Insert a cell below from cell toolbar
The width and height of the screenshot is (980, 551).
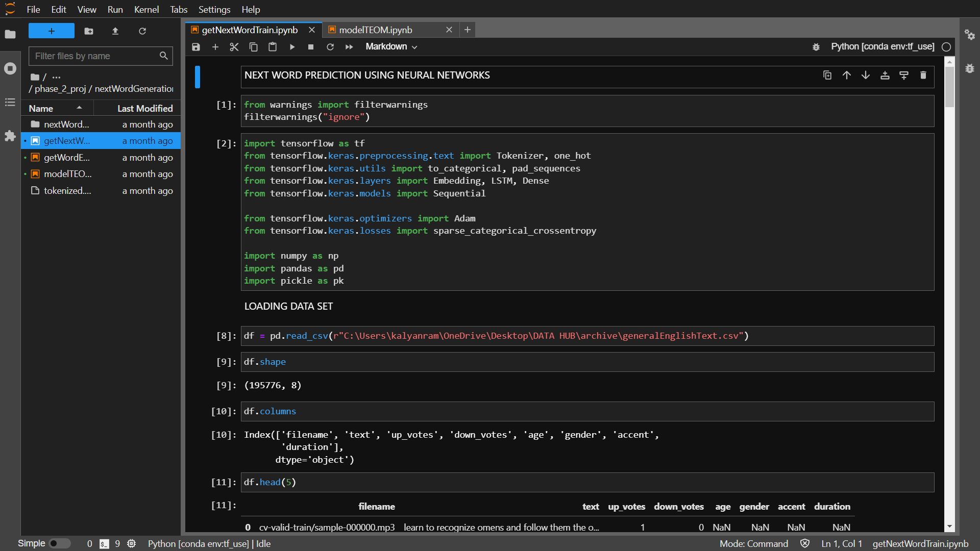click(x=904, y=76)
